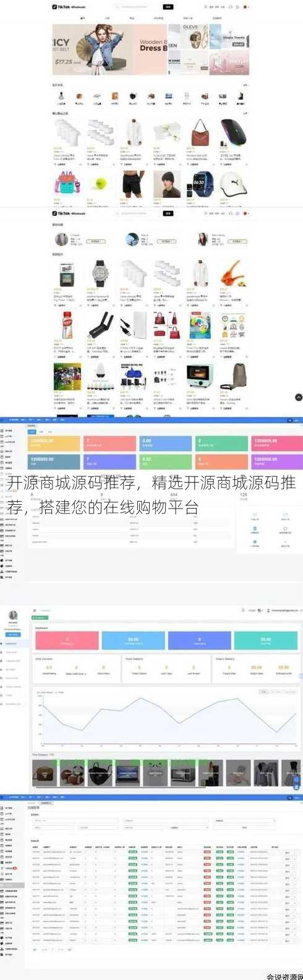Open the colorful pop-it backpack product

point(66,184)
